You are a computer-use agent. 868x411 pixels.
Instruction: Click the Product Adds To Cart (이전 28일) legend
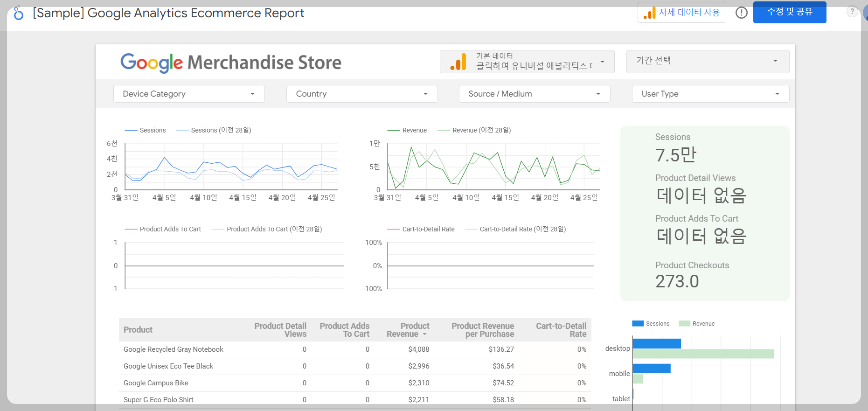tap(267, 230)
